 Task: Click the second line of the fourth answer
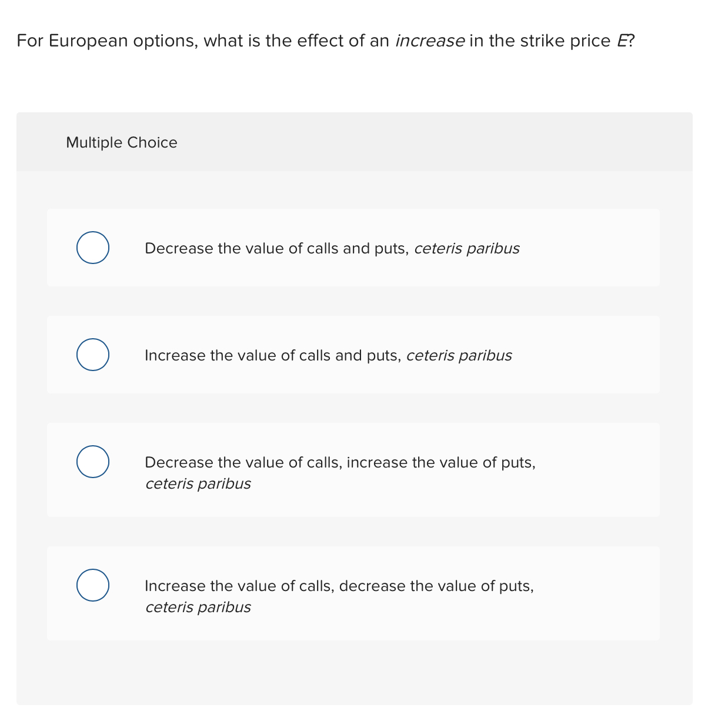tap(198, 607)
